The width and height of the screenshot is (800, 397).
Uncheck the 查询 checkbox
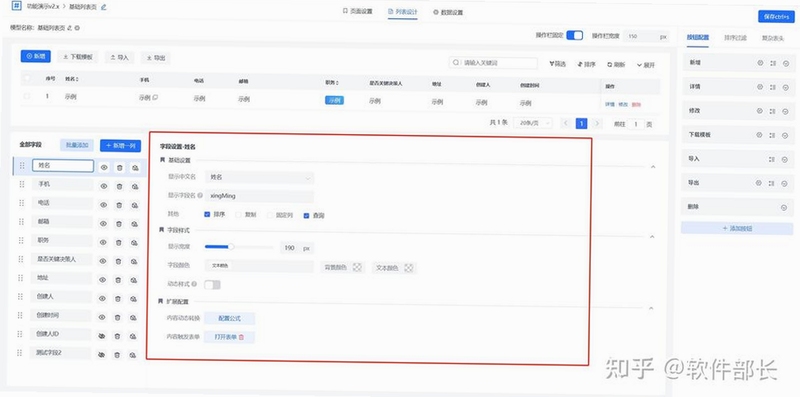pyautogui.click(x=306, y=215)
